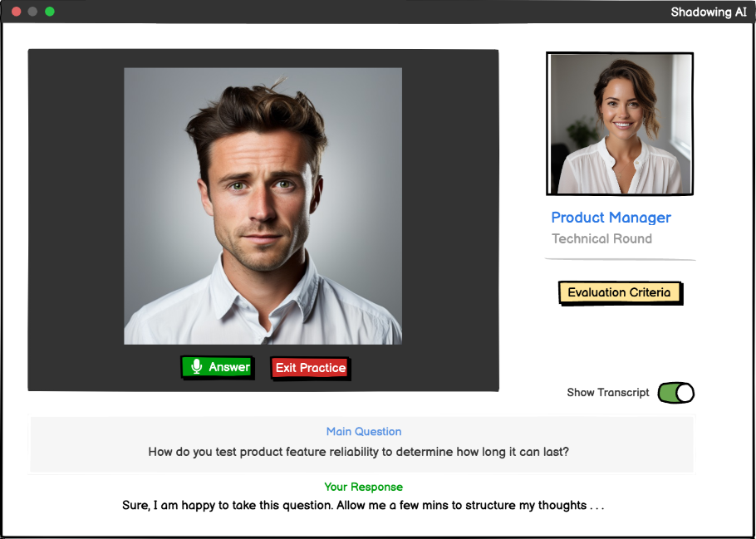Image resolution: width=756 pixels, height=539 pixels.
Task: Select the Technical Round label
Action: pos(601,238)
